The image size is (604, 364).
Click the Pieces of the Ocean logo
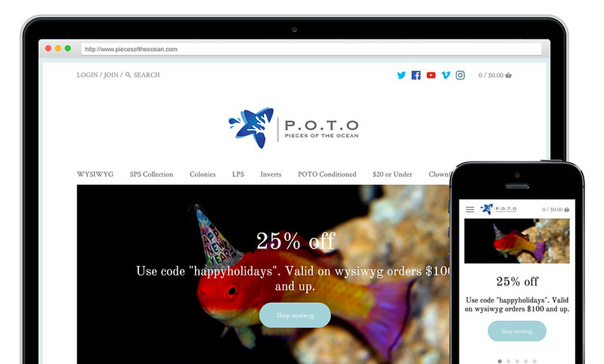(x=293, y=128)
